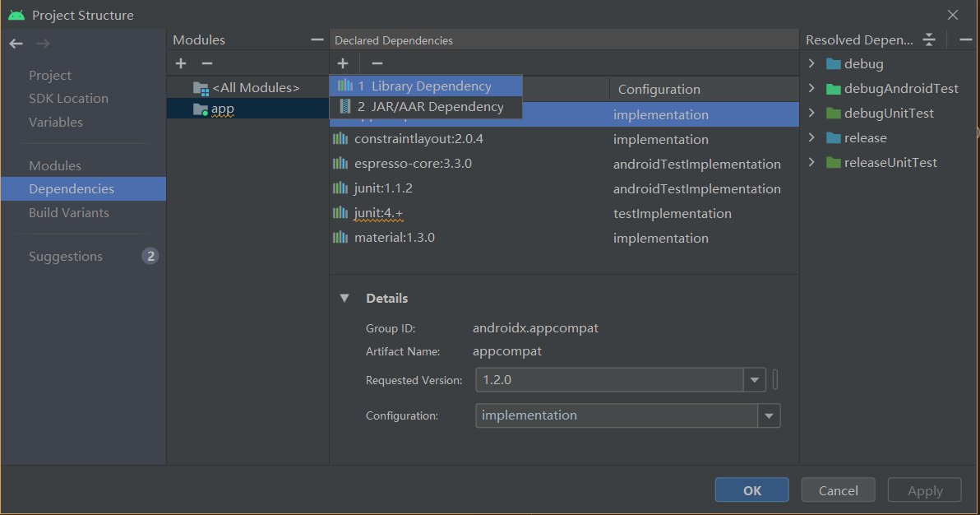Open the Build Variants section

(x=69, y=213)
